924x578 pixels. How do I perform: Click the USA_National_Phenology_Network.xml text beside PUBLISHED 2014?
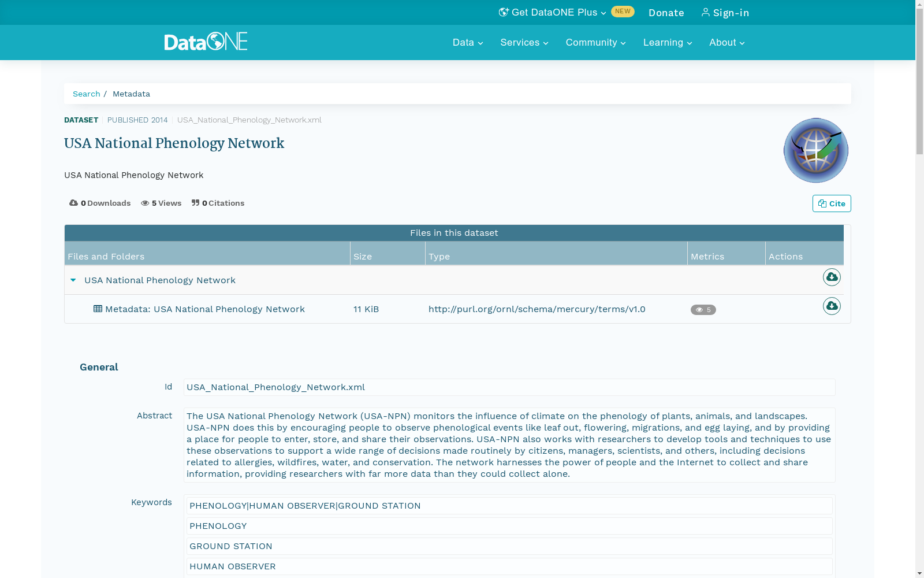click(x=249, y=120)
